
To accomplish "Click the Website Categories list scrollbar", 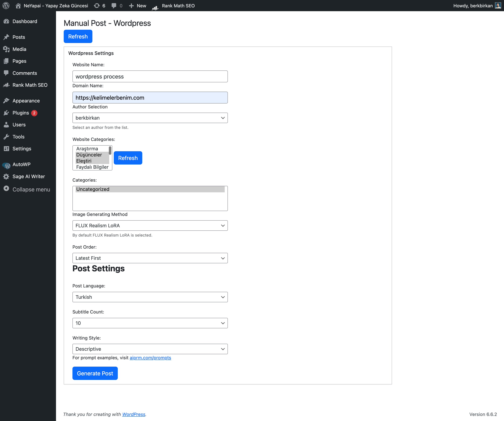I will click(x=110, y=151).
